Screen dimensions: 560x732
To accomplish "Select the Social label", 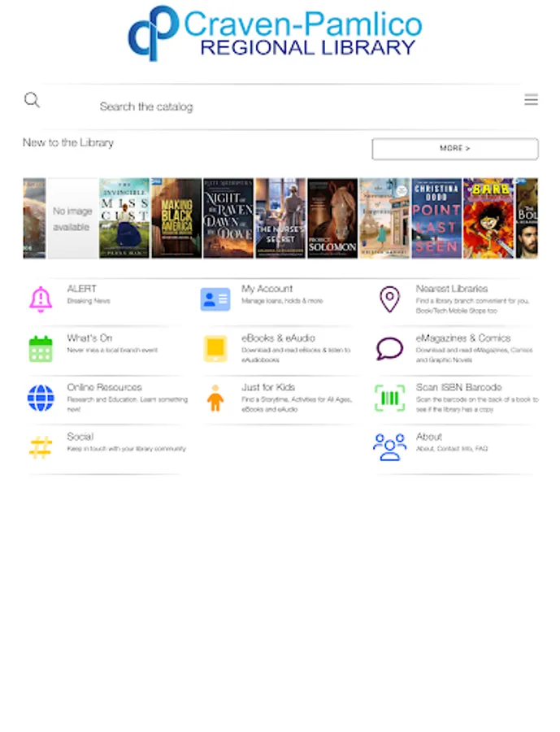I will tap(80, 437).
